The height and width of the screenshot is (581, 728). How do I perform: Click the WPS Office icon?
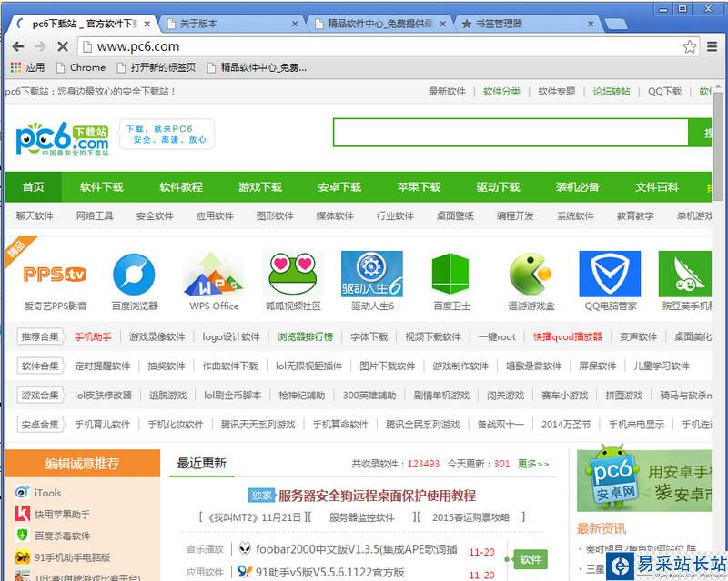[x=214, y=275]
